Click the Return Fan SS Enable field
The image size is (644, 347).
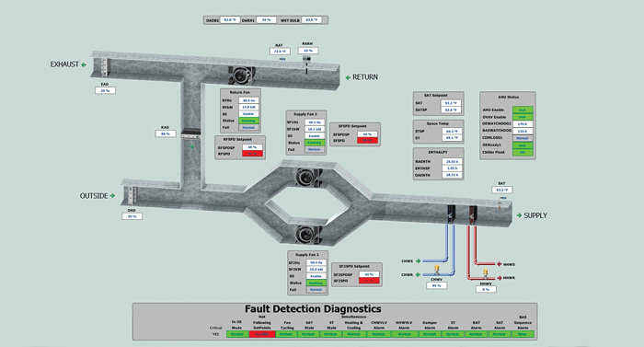coord(248,114)
